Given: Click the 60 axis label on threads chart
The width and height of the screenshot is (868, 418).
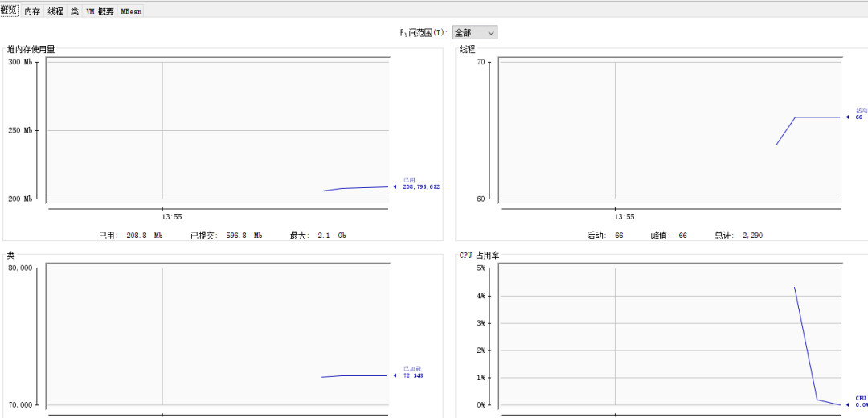Looking at the screenshot, I should [481, 199].
